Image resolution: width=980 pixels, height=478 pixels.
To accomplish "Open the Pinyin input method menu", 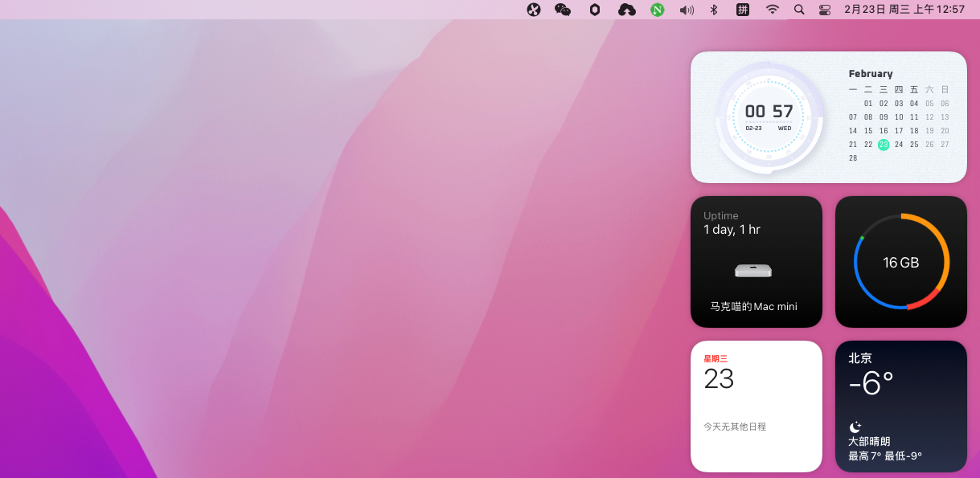I will point(743,10).
